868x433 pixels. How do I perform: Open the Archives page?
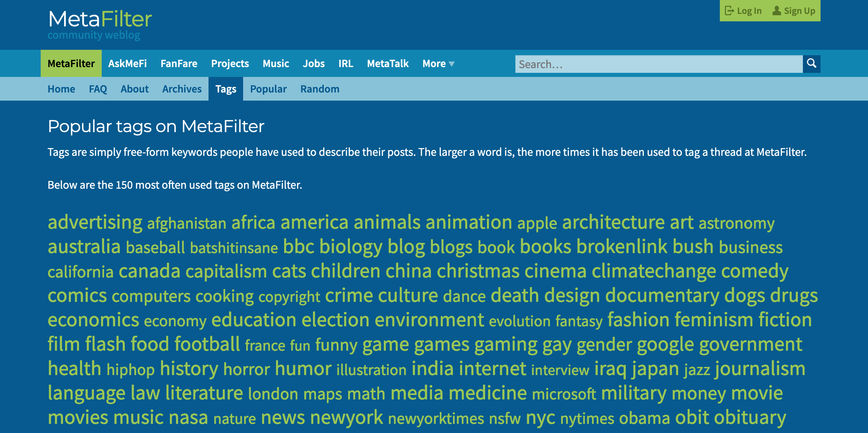pos(182,89)
